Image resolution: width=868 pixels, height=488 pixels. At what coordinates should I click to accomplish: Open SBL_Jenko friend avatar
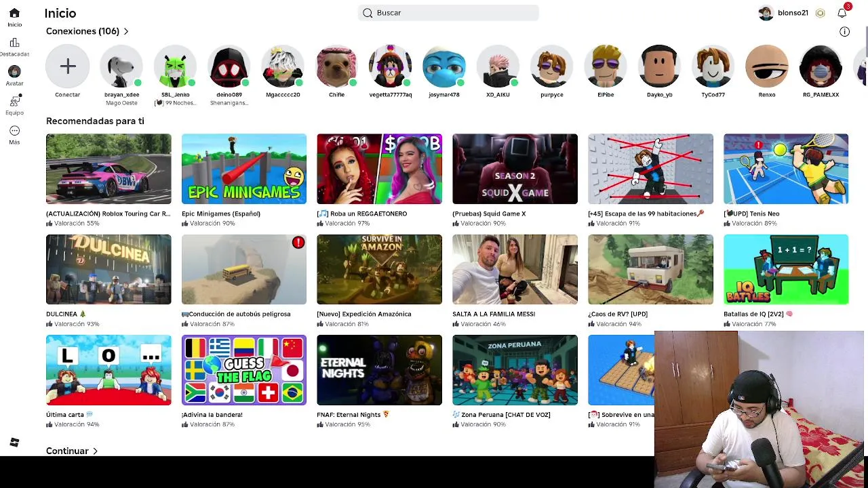click(x=175, y=66)
